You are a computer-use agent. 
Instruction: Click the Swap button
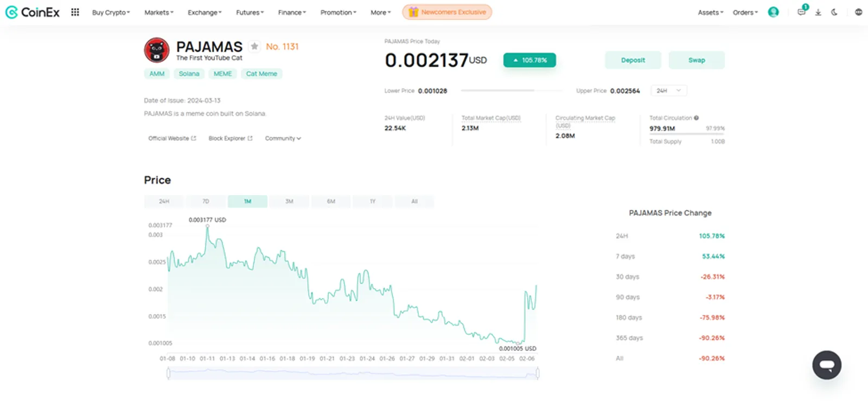tap(697, 60)
